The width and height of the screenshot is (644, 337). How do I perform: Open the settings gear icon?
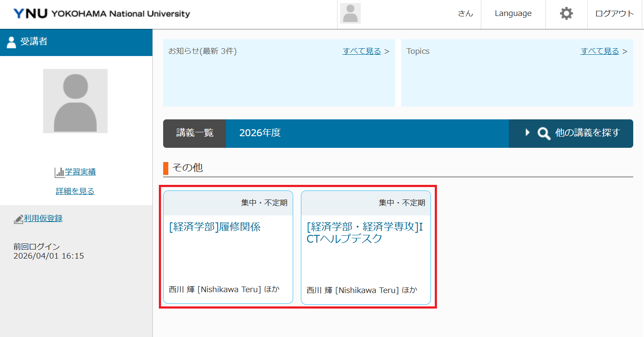click(x=566, y=13)
